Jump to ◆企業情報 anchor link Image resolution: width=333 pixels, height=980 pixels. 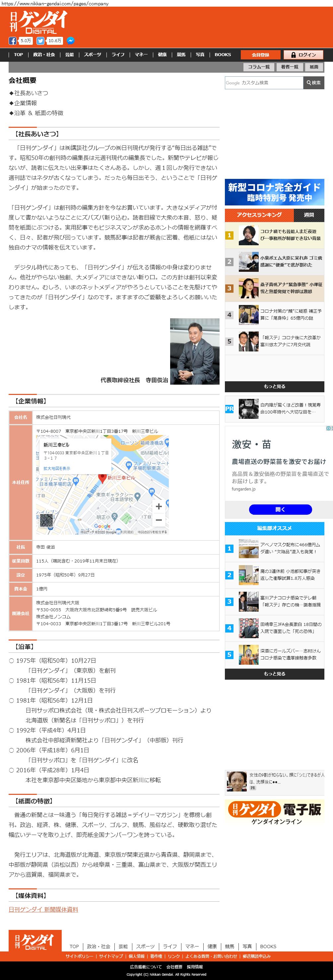click(x=25, y=103)
